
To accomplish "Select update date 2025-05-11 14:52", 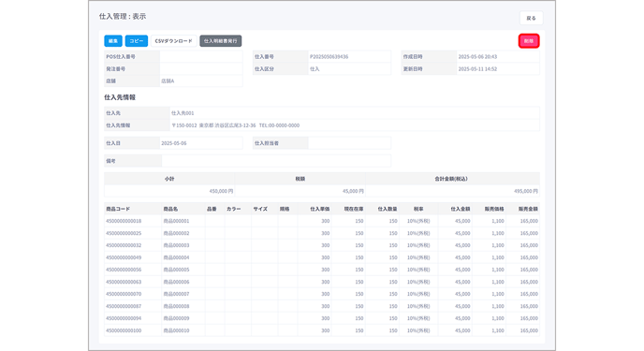I will coord(477,69).
